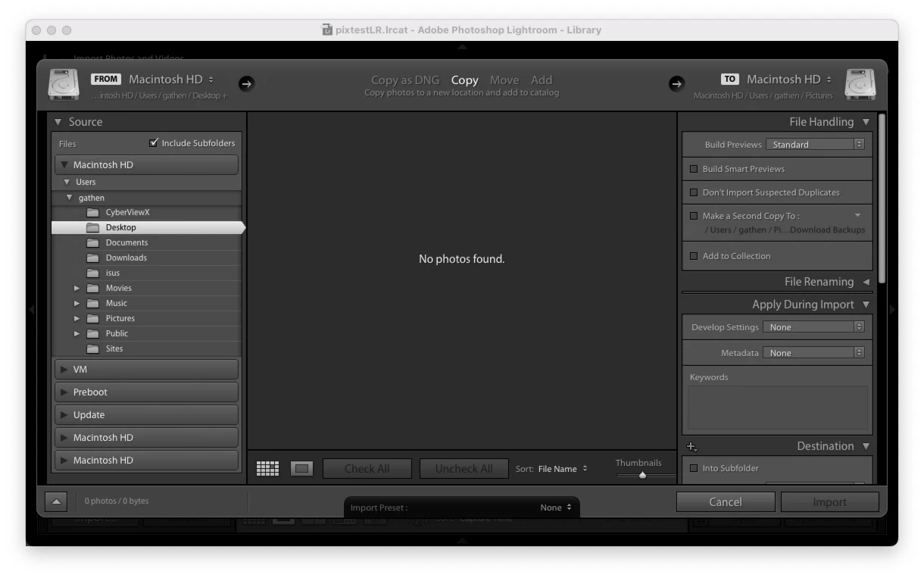This screenshot has height=578, width=924.
Task: Choose Copy as DNG import mode
Action: coord(405,80)
